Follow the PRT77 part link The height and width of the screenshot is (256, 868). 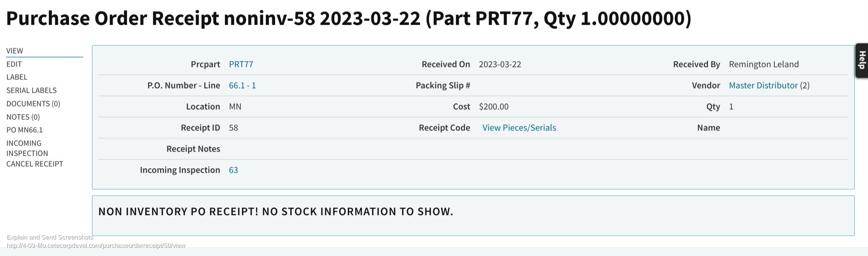click(241, 64)
